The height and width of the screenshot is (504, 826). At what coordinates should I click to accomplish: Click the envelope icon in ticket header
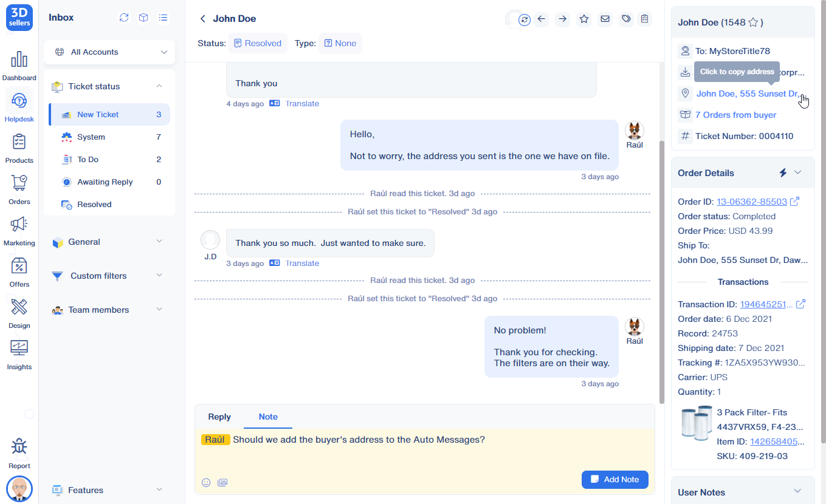pos(605,19)
